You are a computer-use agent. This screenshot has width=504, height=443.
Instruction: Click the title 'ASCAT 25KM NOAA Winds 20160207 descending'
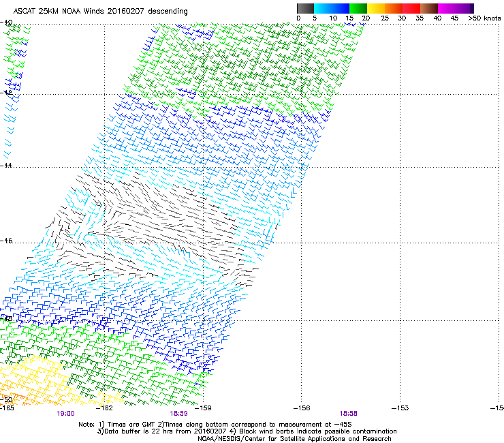click(100, 12)
